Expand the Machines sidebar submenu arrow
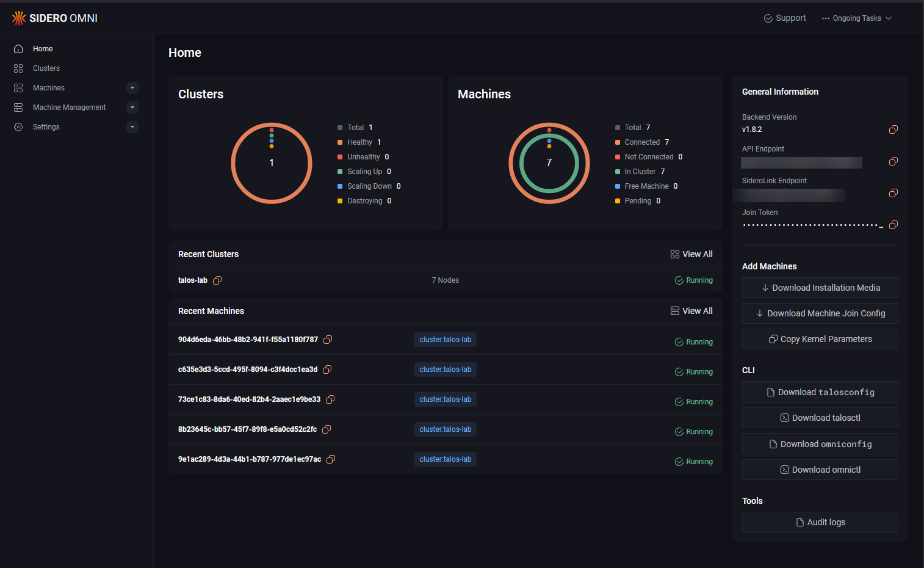The width and height of the screenshot is (924, 568). [132, 88]
